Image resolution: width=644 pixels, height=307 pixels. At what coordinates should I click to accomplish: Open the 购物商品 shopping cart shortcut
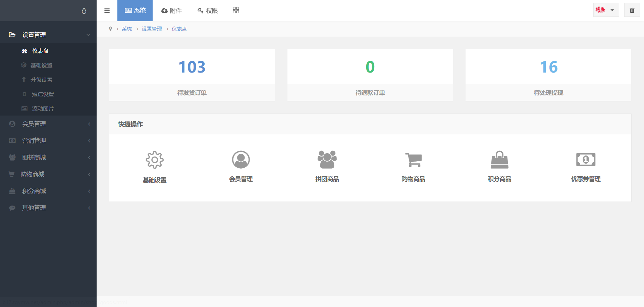(x=413, y=160)
